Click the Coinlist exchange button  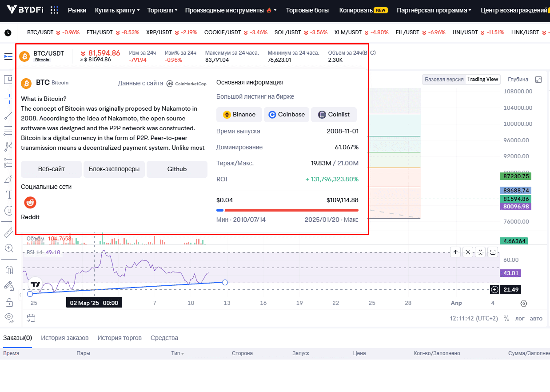[334, 115]
